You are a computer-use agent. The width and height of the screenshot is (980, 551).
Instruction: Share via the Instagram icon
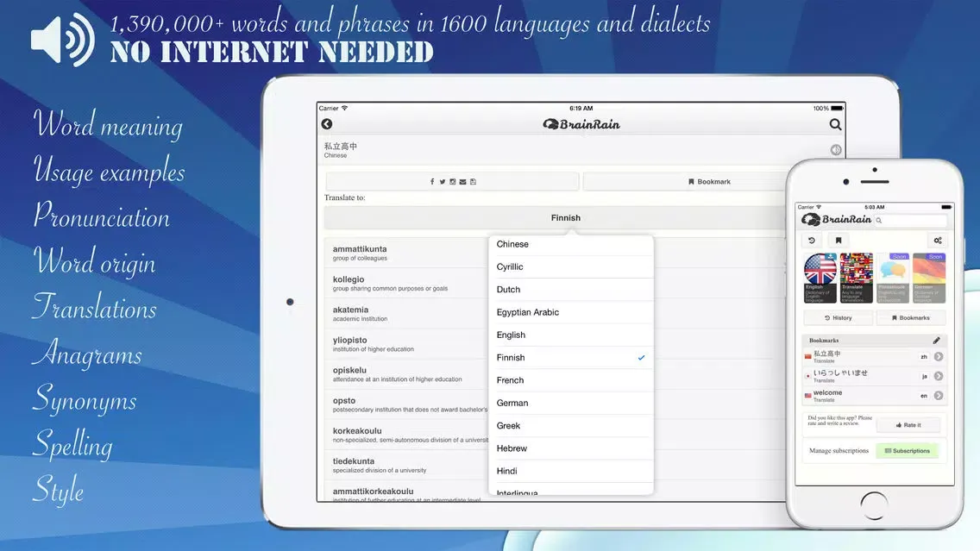click(x=453, y=182)
